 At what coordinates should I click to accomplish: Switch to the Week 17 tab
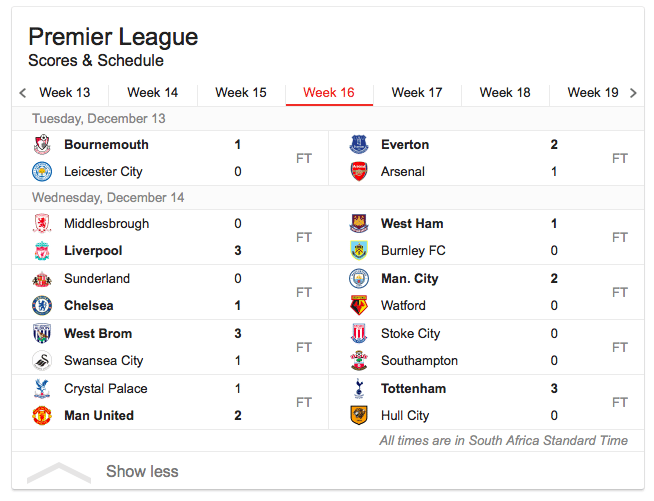point(417,93)
